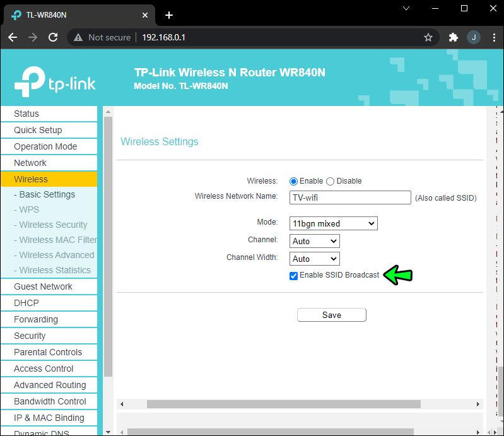Viewport: 504px width, 436px height.
Task: Click the horizontal scrollbar of settings pane
Action: coord(283,404)
